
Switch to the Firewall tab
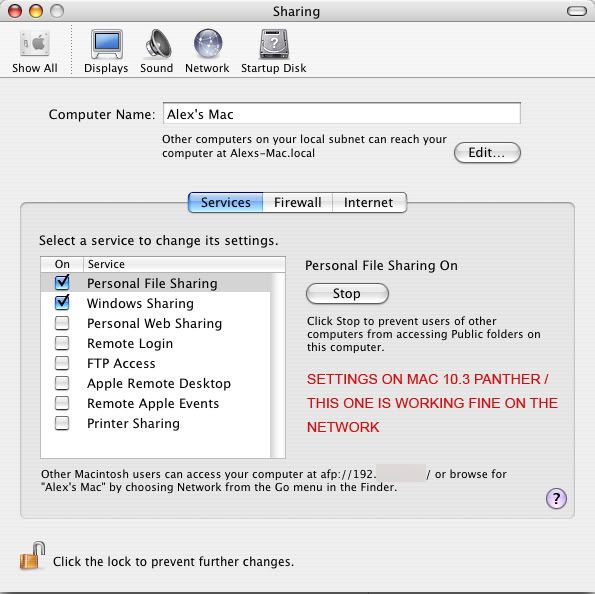(x=298, y=203)
